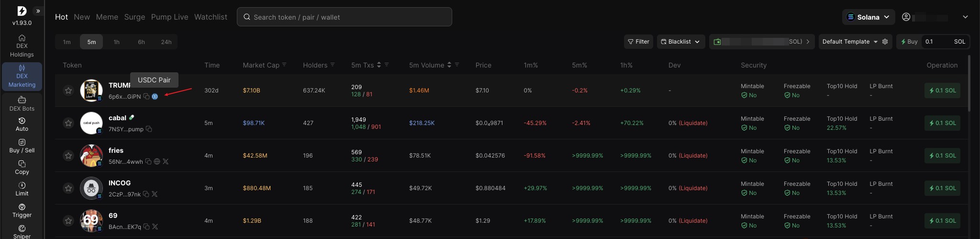Viewport: 980px width, 239px height.
Task: Add TRUMP to watchlist with star
Action: tap(68, 91)
